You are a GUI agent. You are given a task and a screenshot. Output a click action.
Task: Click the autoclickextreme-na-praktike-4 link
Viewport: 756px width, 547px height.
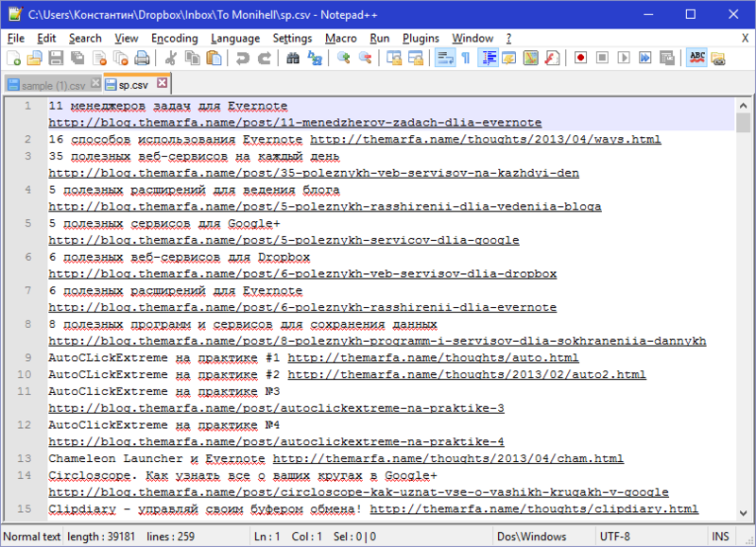[x=276, y=442]
